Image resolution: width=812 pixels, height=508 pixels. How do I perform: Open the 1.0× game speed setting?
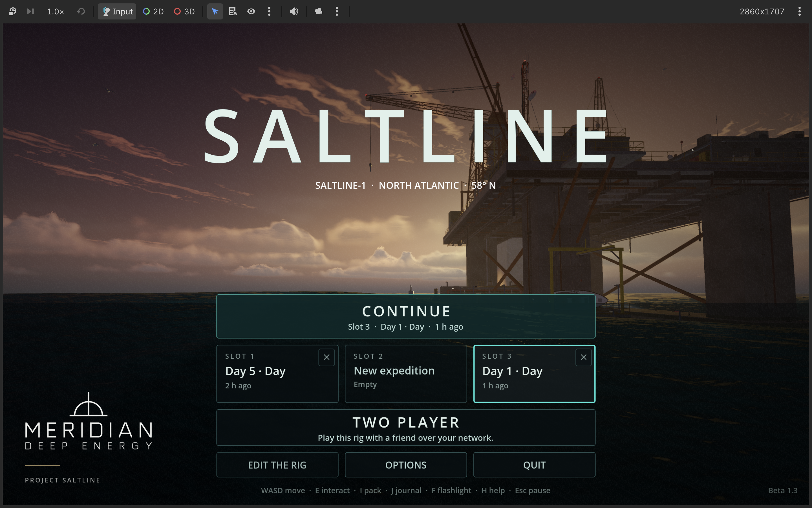pos(55,12)
